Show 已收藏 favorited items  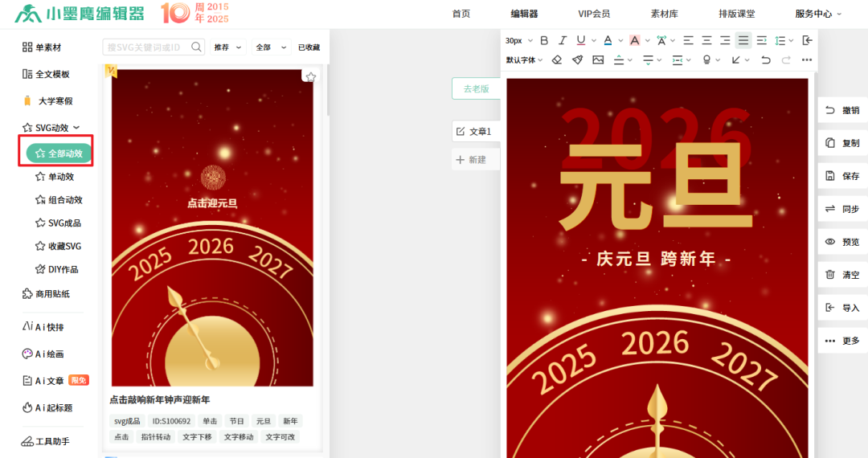click(309, 47)
